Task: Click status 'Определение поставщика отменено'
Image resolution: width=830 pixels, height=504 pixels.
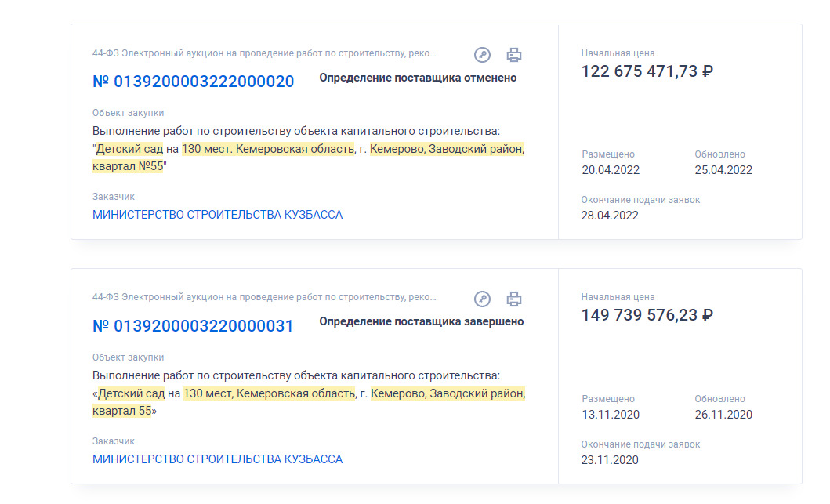Action: tap(418, 78)
